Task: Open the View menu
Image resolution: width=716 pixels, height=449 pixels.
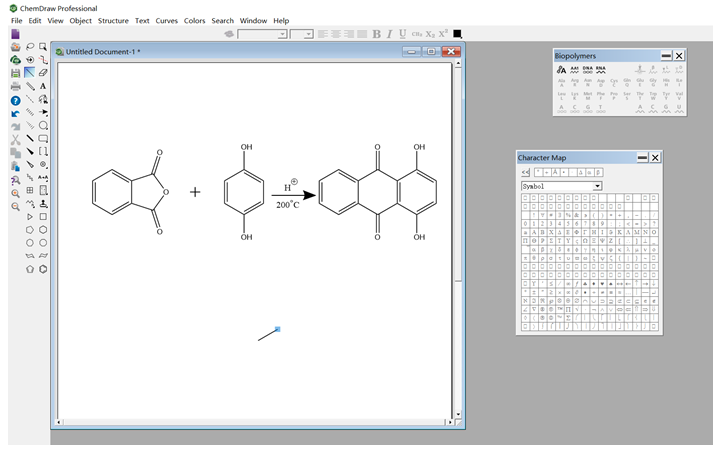Action: [55, 21]
